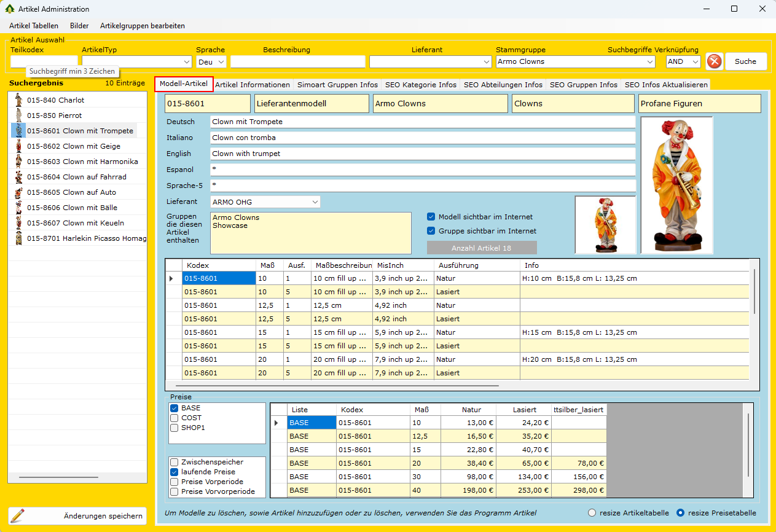Image resolution: width=776 pixels, height=532 pixels.
Task: Open the Lieferant ARMO OHG dropdown
Action: tap(315, 202)
